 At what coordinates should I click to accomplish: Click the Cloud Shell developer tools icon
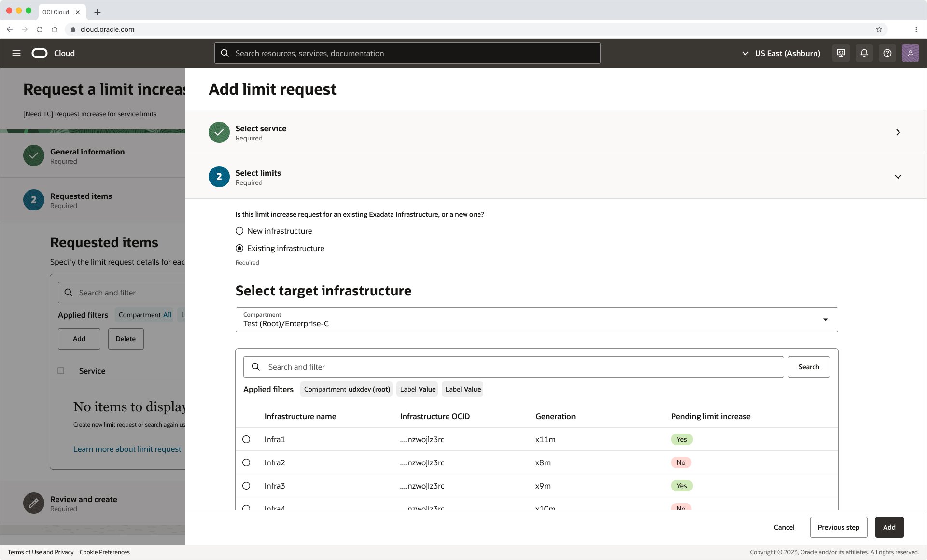pos(841,53)
